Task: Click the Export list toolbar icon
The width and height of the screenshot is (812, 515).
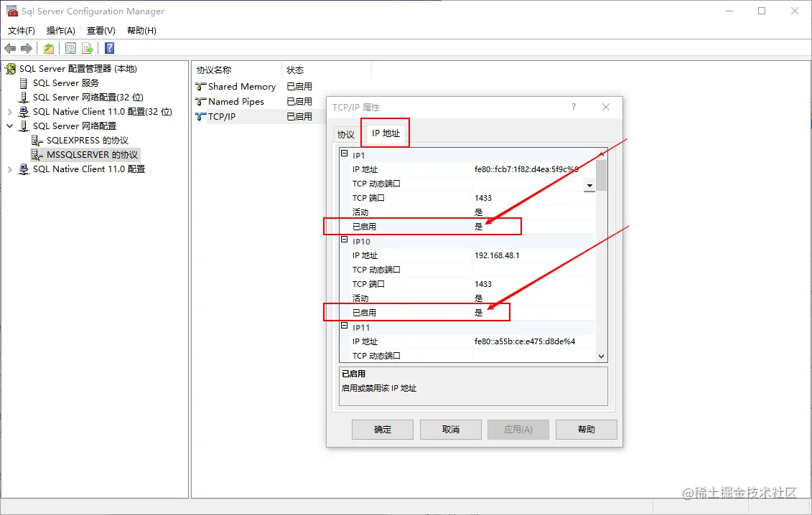Action: pos(88,49)
